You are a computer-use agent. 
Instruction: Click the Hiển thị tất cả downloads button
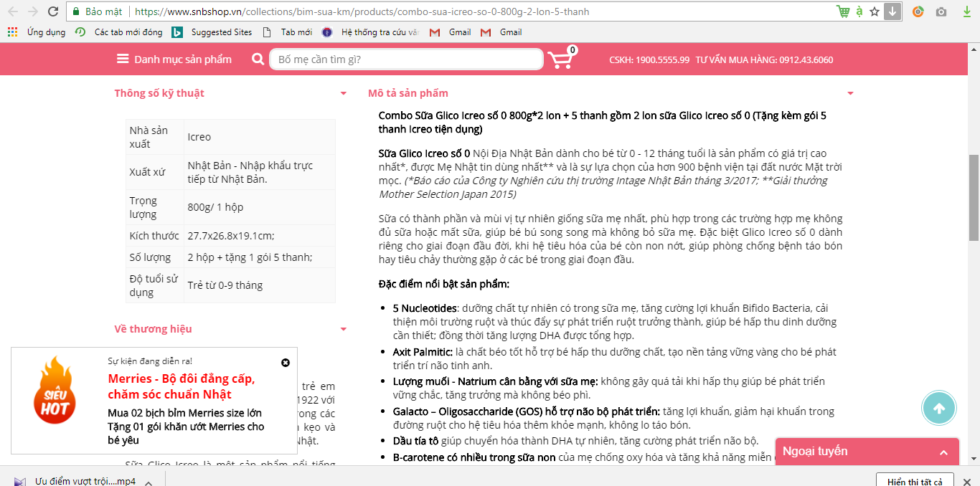coord(914,481)
